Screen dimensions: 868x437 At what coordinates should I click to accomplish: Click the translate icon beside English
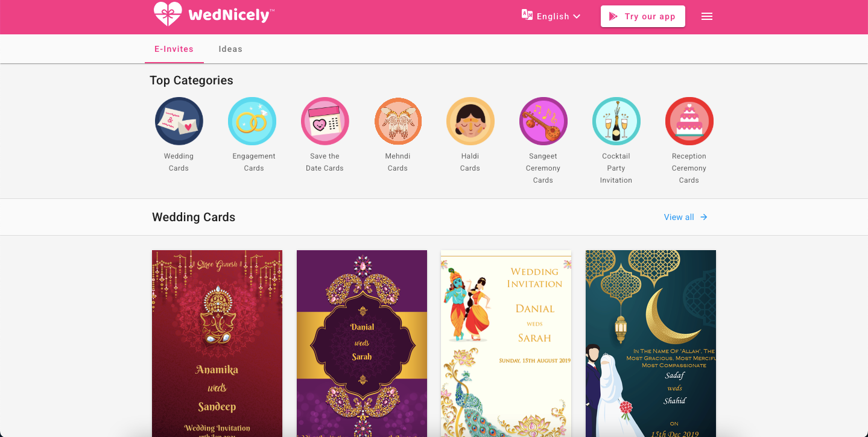click(x=527, y=15)
